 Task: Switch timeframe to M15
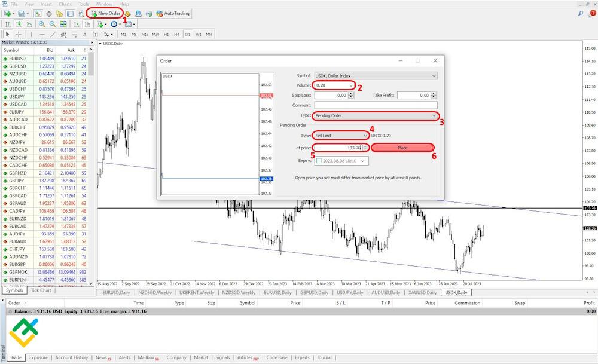coord(145,34)
